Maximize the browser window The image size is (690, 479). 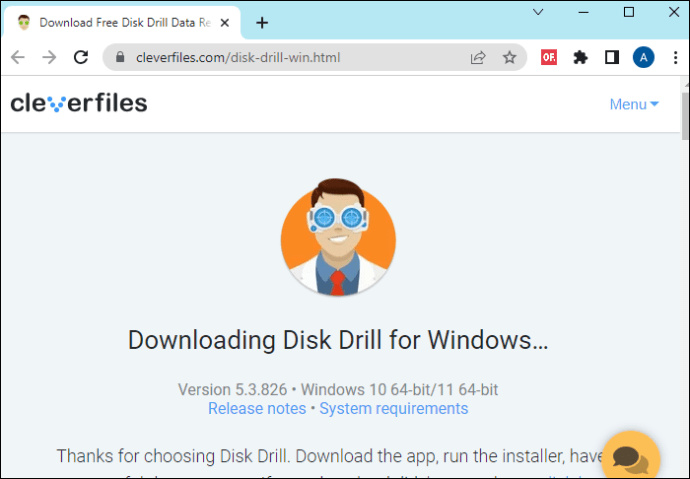629,12
